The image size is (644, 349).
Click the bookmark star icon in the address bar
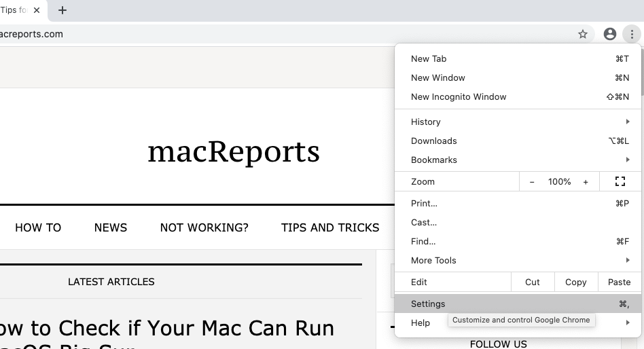click(x=582, y=34)
